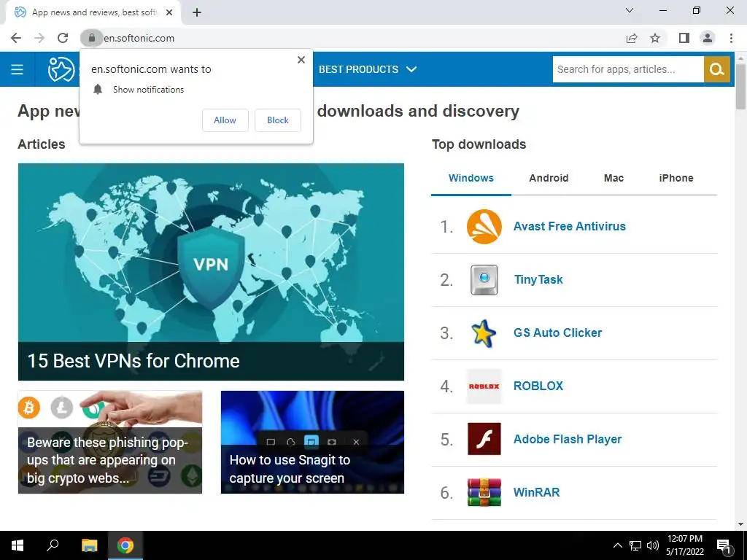Viewport: 747px width, 560px height.
Task: Select the iPhone downloads tab
Action: 676,178
